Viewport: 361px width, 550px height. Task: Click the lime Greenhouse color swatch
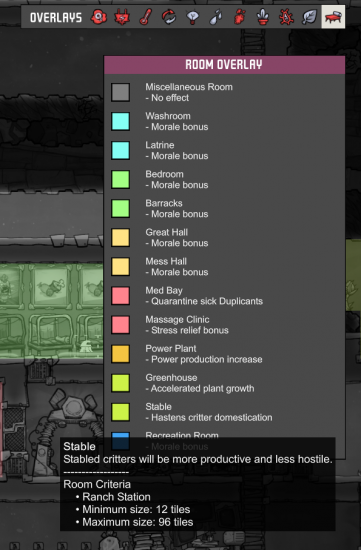[120, 383]
